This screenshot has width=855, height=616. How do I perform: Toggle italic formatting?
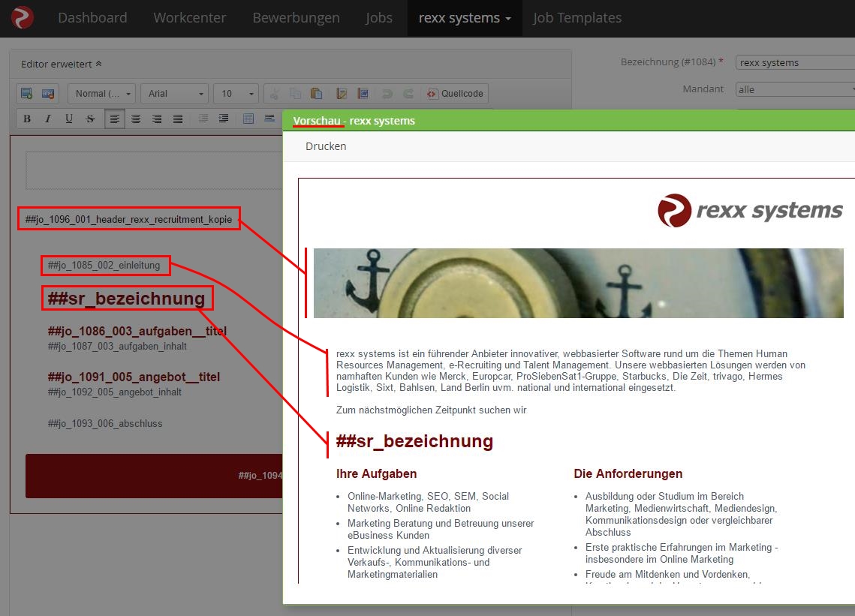coord(48,119)
